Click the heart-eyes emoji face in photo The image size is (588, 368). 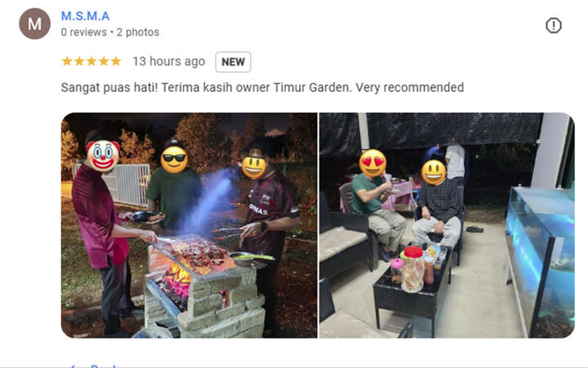373,163
